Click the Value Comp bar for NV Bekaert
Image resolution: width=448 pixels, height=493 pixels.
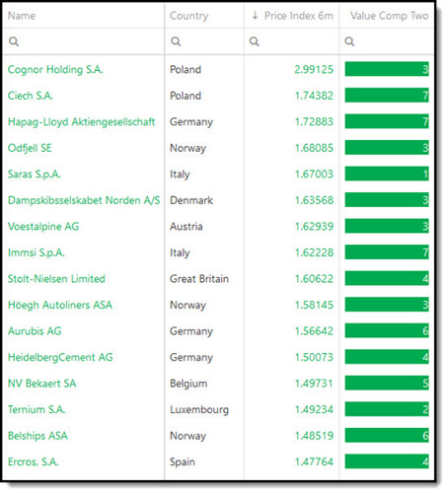click(387, 383)
